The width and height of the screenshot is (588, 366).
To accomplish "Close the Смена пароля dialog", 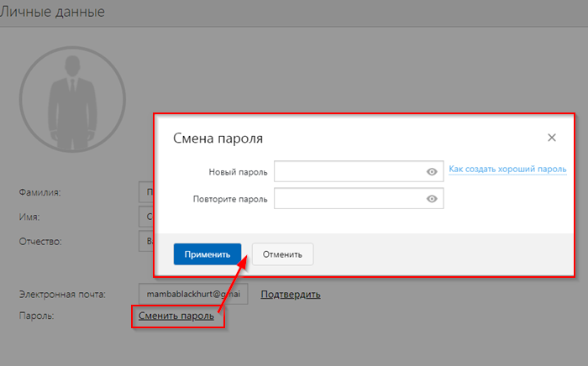I will 552,138.
